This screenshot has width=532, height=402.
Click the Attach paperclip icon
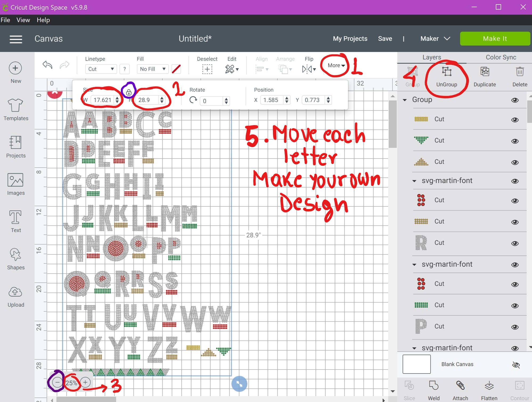click(x=460, y=386)
